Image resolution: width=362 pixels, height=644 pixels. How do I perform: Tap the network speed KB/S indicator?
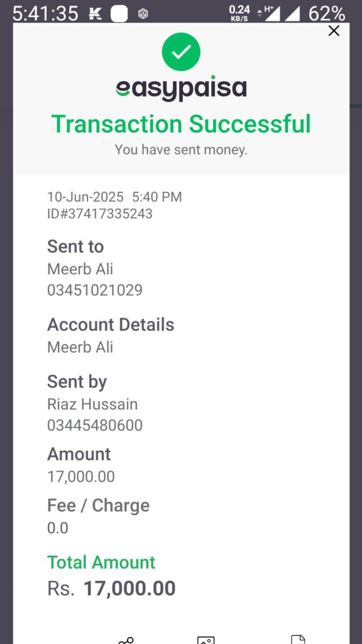(x=239, y=13)
